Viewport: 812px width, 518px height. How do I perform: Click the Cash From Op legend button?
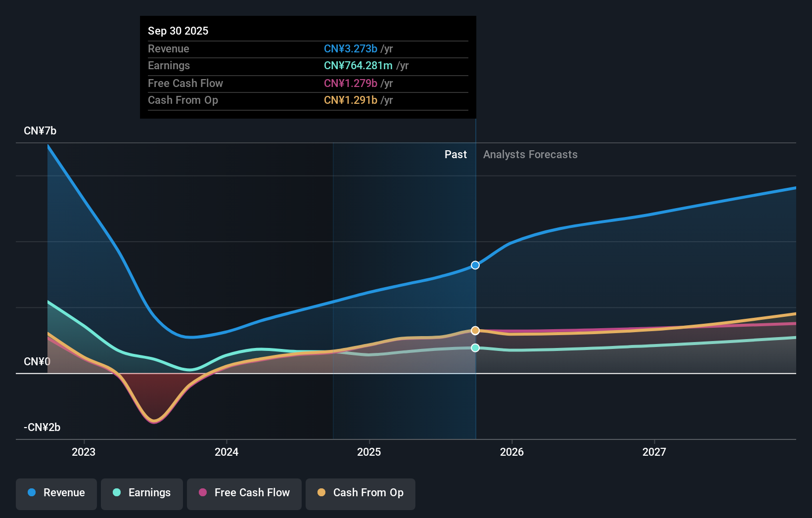pyautogui.click(x=360, y=494)
